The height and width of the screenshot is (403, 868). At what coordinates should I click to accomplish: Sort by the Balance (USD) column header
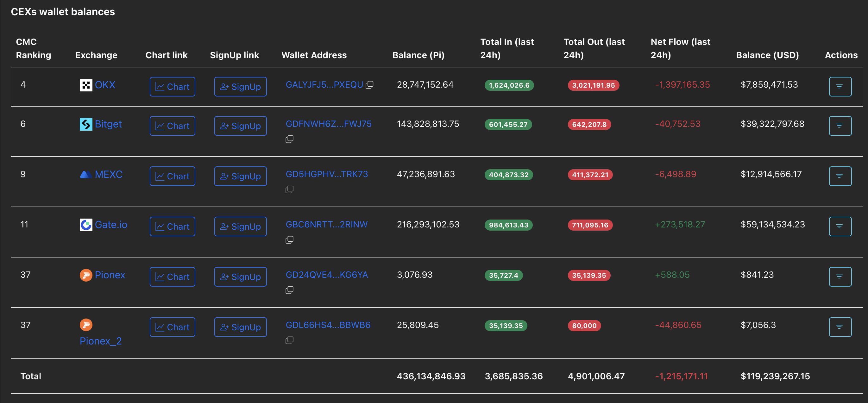(x=767, y=55)
